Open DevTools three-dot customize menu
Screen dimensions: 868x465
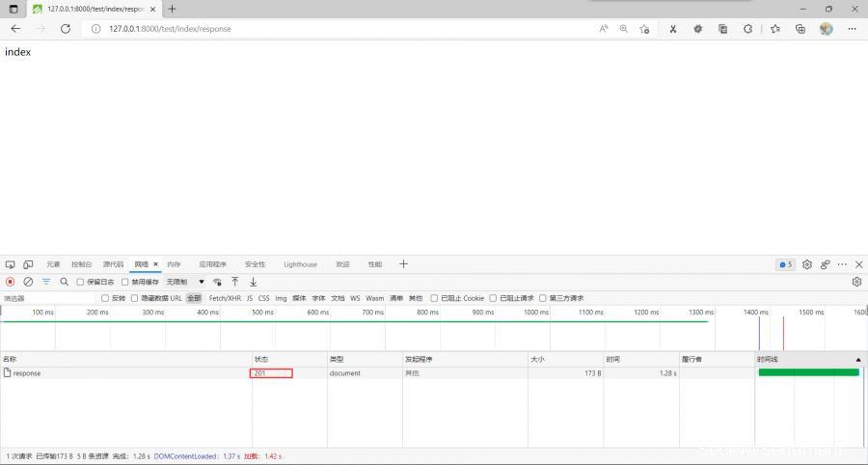842,264
